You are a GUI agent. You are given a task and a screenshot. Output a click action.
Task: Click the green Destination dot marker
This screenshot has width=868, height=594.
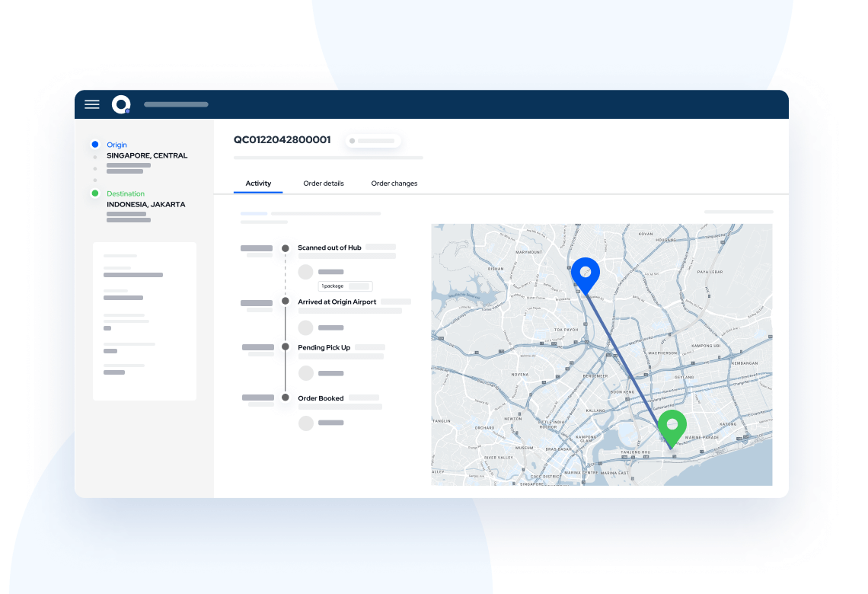point(95,193)
